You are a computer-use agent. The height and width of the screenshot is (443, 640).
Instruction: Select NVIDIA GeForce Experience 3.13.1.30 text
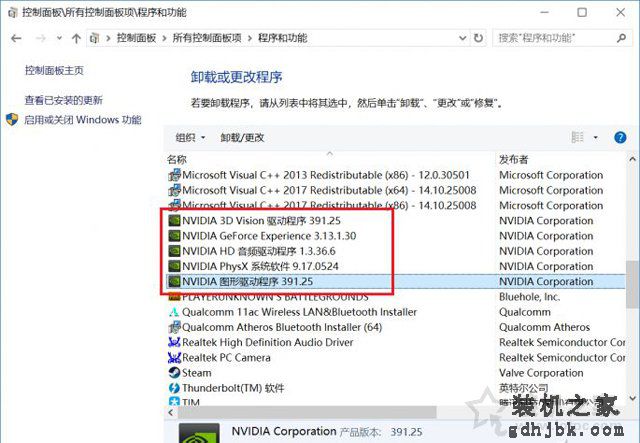point(269,236)
